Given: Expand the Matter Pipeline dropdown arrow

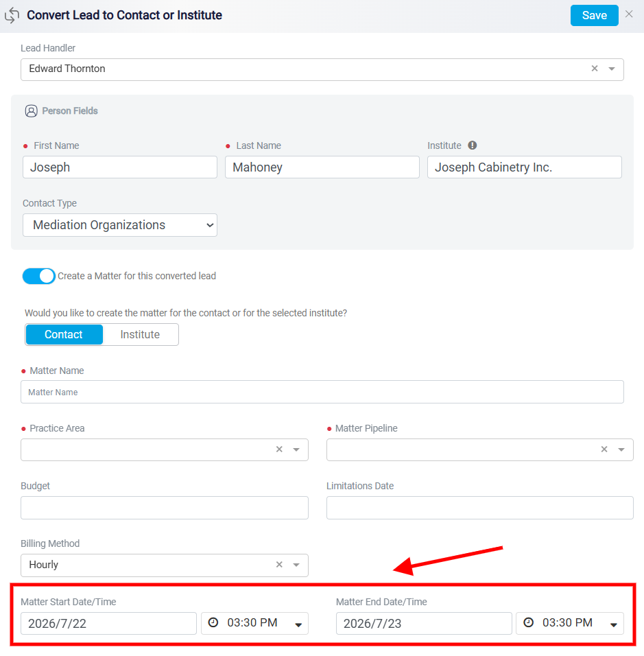Looking at the screenshot, I should 621,449.
